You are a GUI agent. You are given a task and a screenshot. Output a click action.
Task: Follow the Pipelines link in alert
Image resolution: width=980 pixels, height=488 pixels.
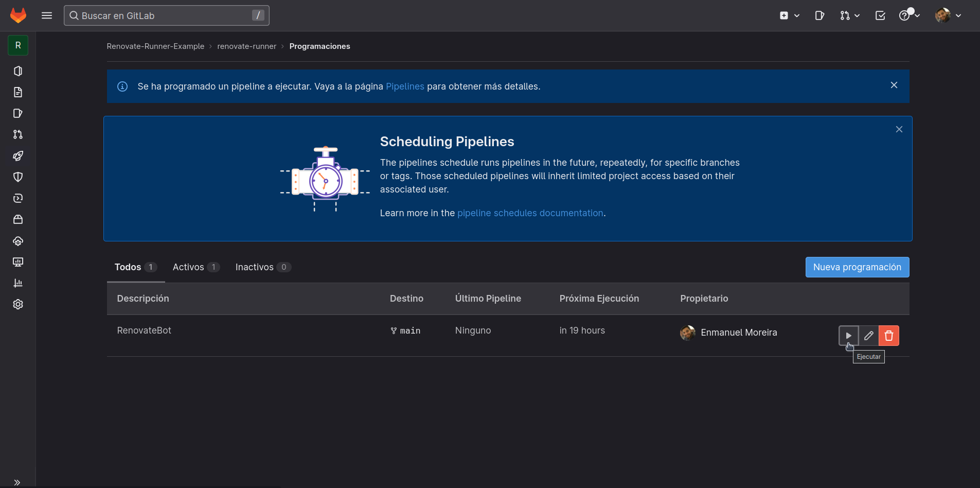coord(405,86)
